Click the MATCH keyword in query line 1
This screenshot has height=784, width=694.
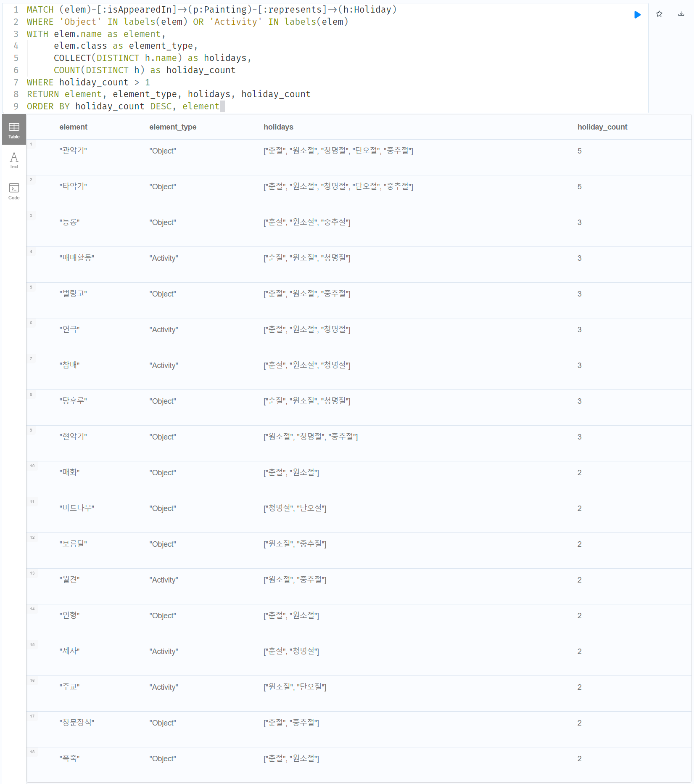pyautogui.click(x=40, y=10)
